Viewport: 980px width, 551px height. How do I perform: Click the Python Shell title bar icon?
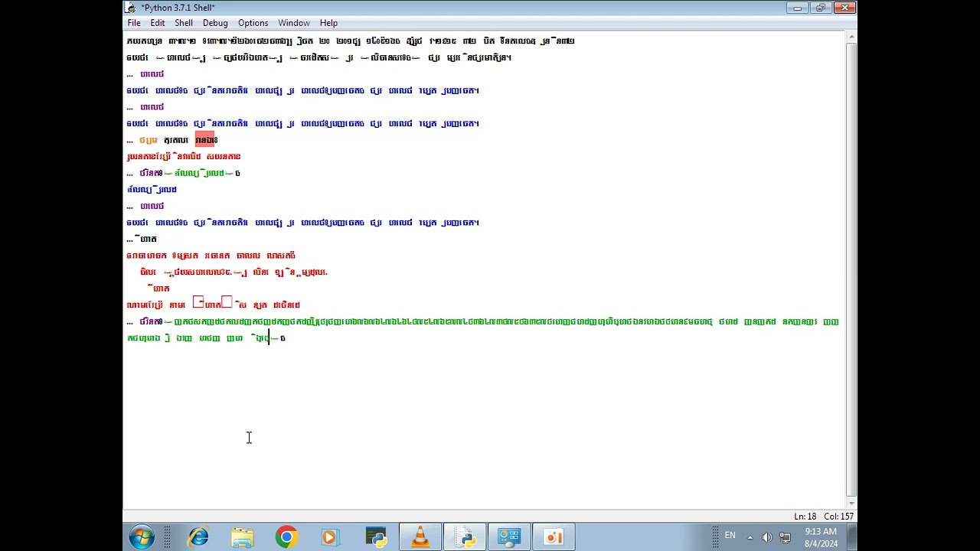131,8
